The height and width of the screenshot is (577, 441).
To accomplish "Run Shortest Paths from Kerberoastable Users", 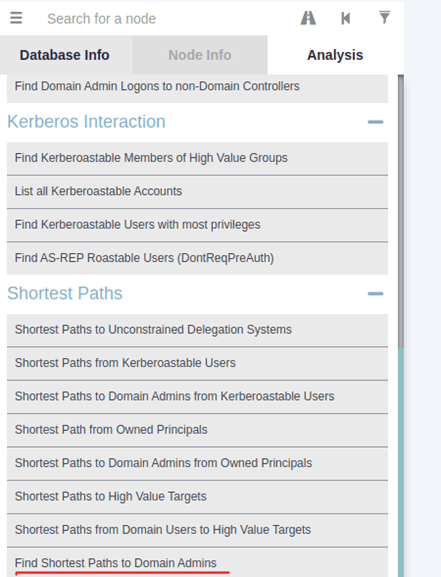I will point(197,364).
